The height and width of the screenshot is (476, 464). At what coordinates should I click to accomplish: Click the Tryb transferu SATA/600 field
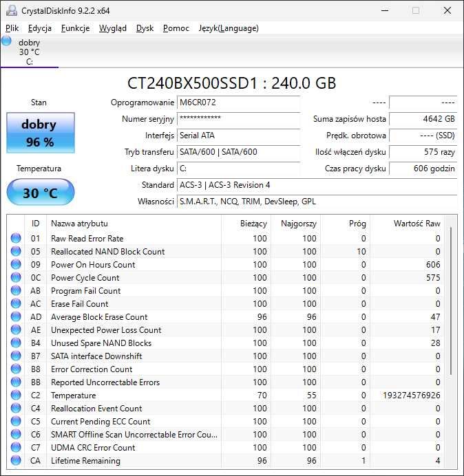click(238, 152)
